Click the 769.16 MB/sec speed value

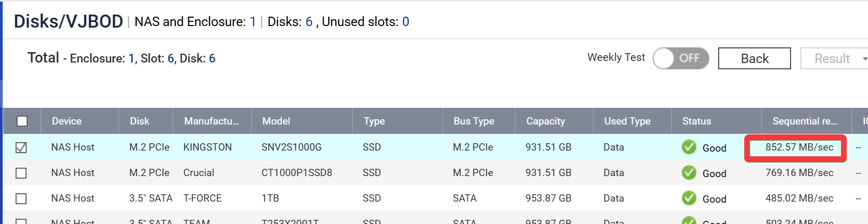(799, 173)
